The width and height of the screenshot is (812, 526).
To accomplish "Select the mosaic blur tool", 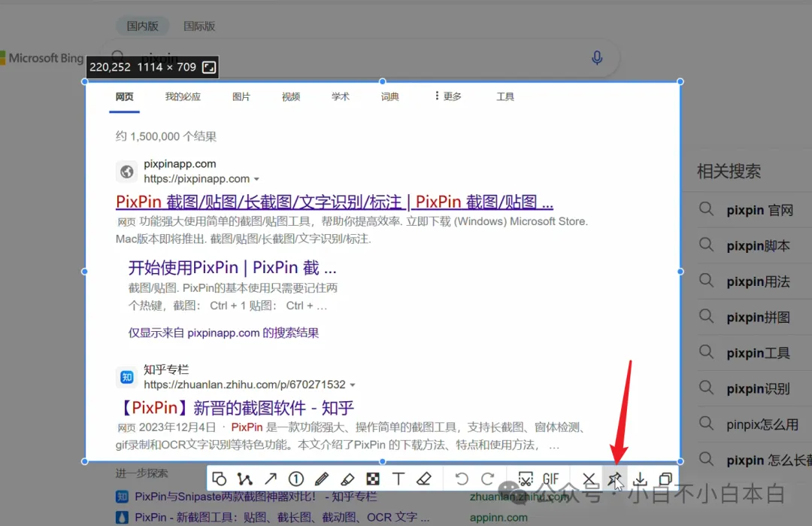I will [x=373, y=479].
